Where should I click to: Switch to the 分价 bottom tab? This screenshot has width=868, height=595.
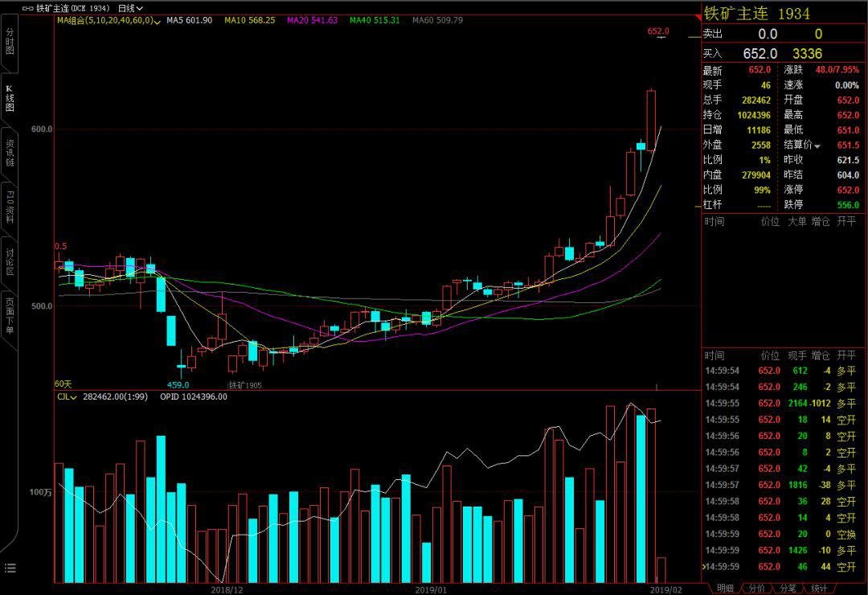tap(757, 589)
